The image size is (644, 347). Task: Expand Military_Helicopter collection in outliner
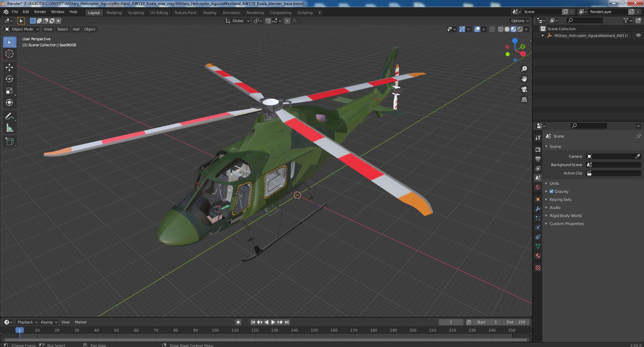coord(543,35)
